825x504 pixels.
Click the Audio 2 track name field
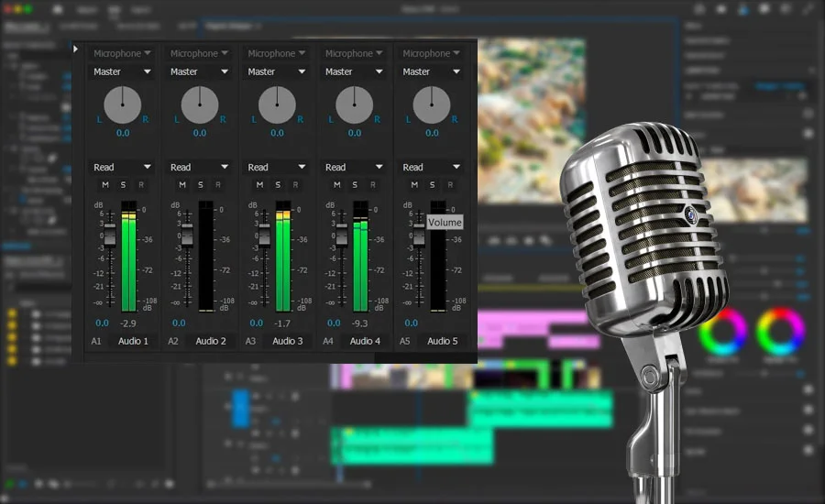(211, 341)
